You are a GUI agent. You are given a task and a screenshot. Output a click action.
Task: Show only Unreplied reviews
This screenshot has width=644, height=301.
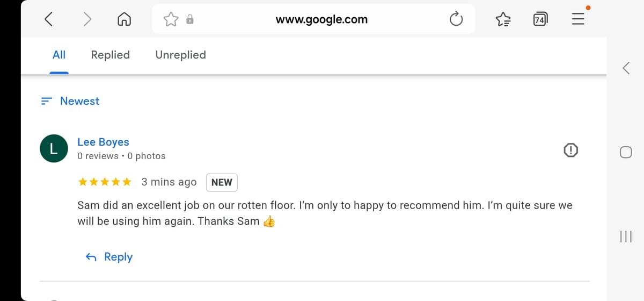tap(180, 55)
